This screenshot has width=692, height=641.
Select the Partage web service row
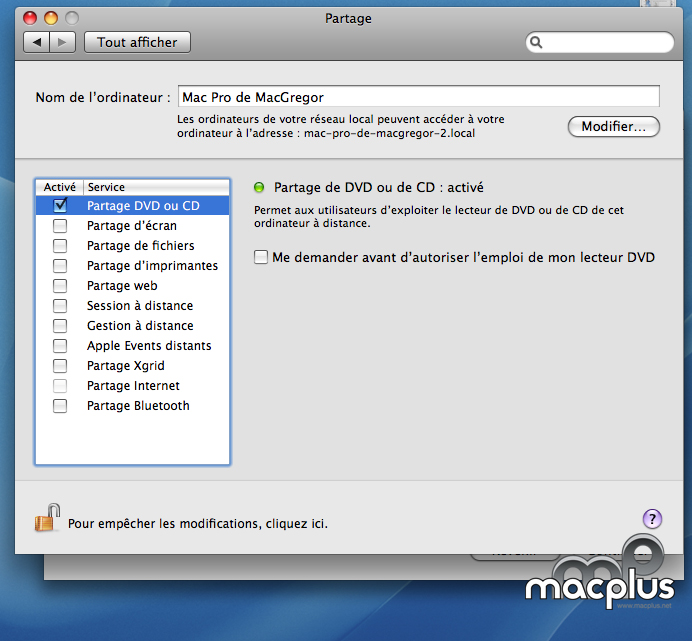pyautogui.click(x=132, y=286)
